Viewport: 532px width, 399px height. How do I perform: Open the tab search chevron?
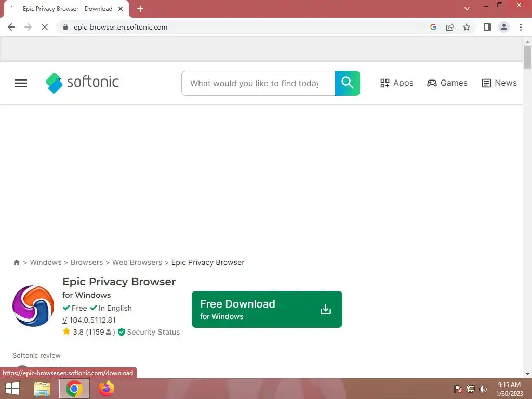pyautogui.click(x=467, y=9)
